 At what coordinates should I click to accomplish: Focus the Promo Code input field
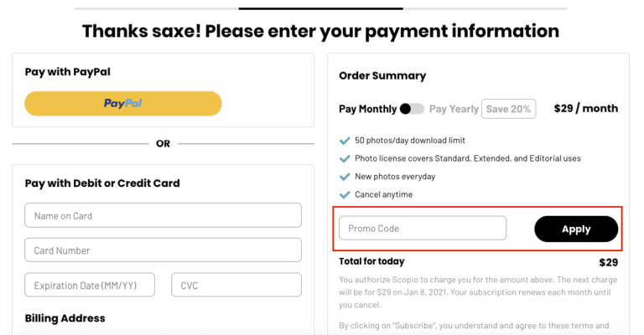(423, 229)
